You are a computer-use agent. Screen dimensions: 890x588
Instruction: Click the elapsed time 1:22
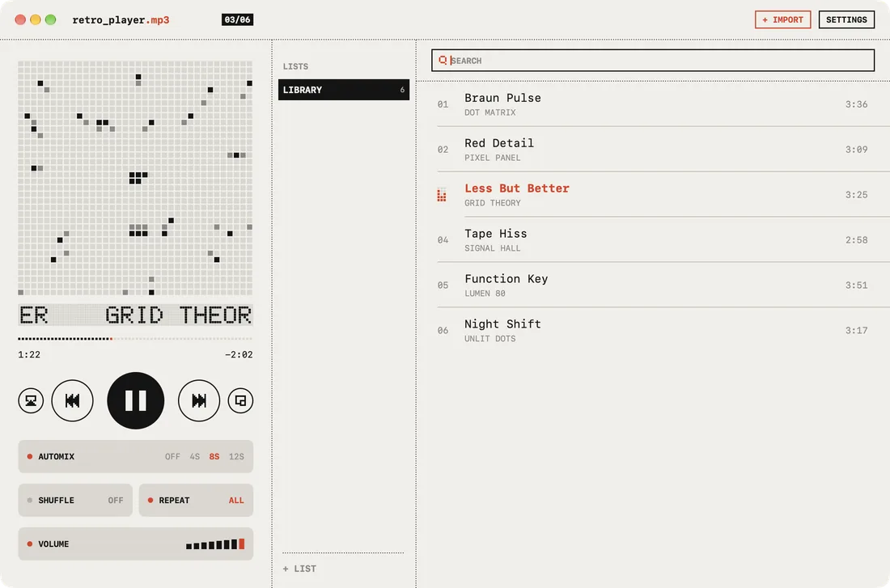pyautogui.click(x=29, y=354)
